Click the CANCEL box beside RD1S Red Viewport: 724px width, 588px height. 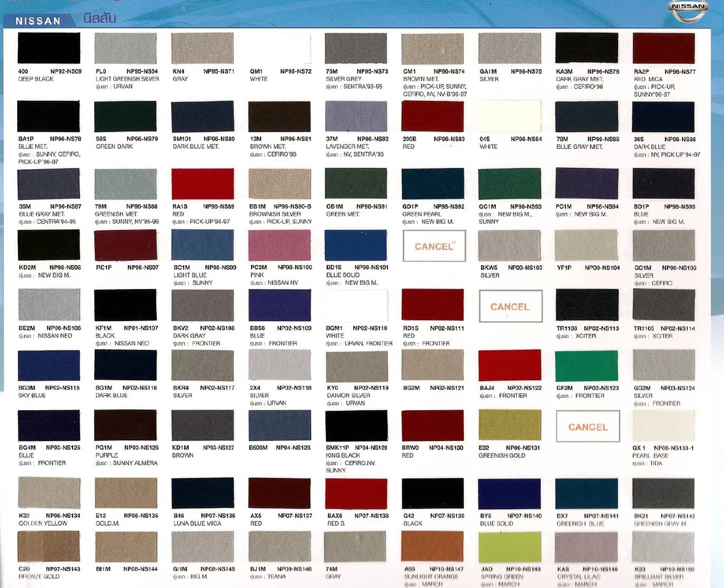tap(511, 306)
